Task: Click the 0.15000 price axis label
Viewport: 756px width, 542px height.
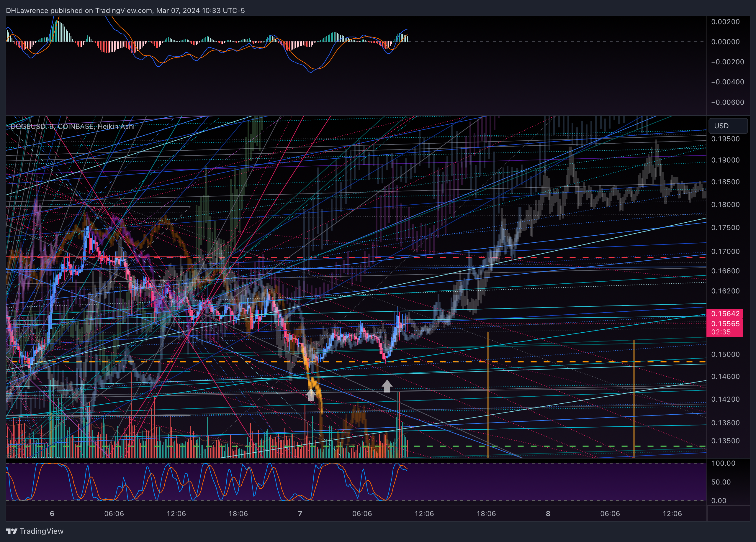Action: pos(725,354)
